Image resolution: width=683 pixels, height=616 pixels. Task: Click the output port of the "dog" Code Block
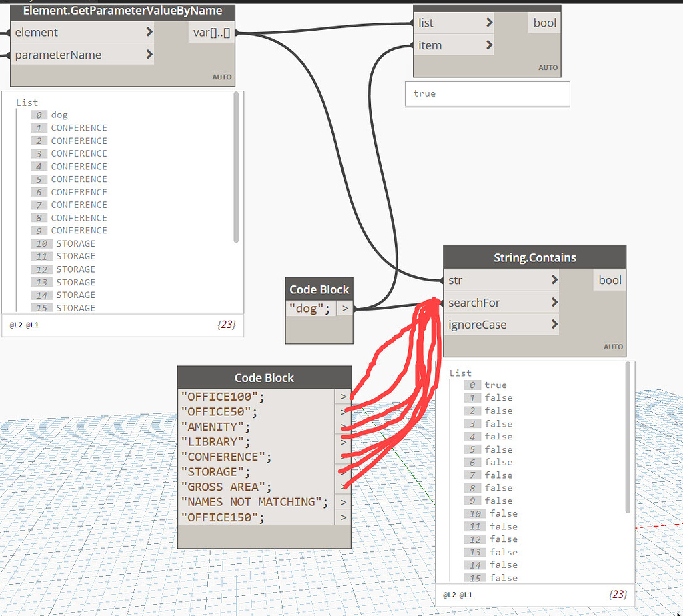coord(346,308)
